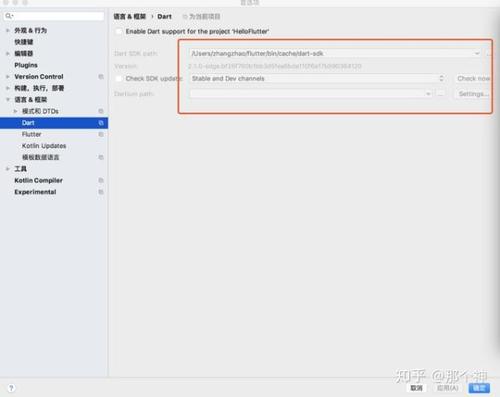Toggle the Check SDK update checkbox
The width and height of the screenshot is (500, 397).
point(118,79)
